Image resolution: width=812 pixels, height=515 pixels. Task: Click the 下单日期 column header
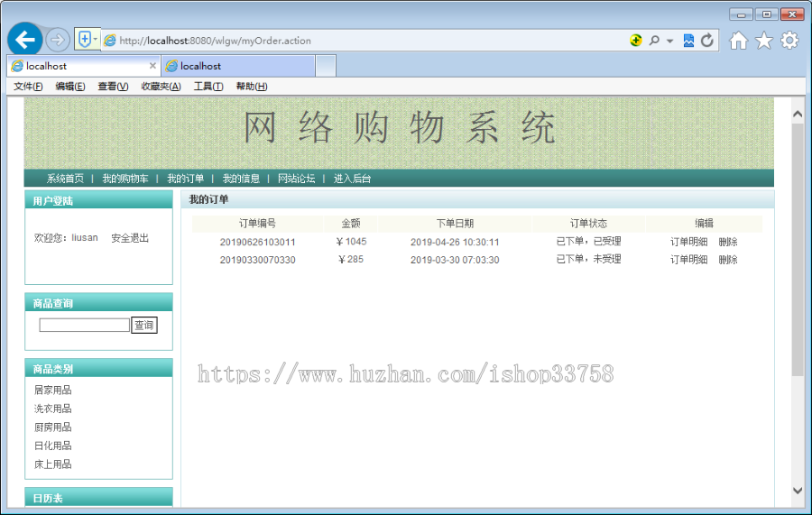(x=455, y=224)
